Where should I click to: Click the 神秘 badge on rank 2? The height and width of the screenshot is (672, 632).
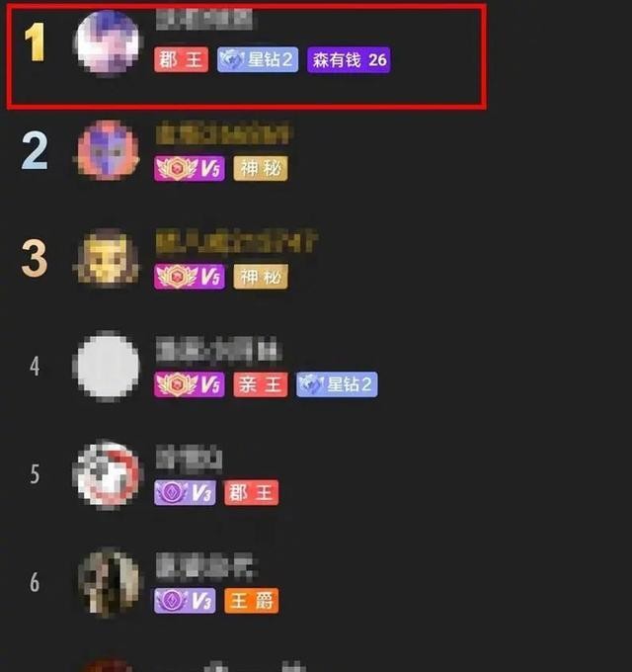[261, 168]
